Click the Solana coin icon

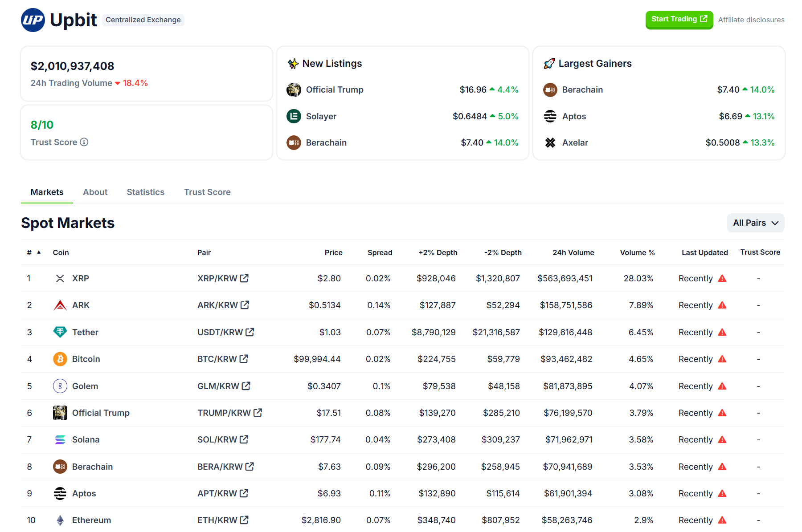click(x=60, y=439)
